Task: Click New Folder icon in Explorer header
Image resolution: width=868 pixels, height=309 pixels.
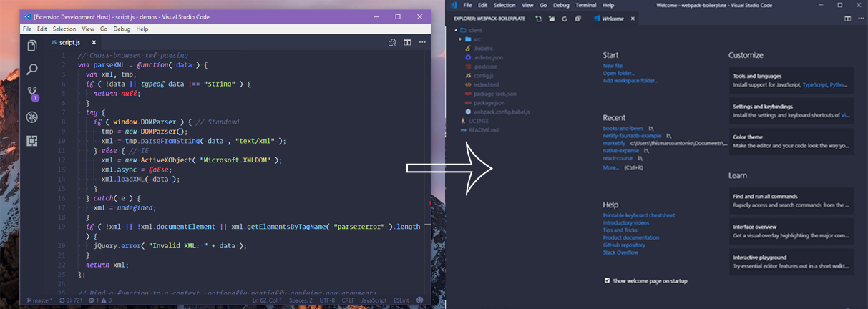Action: click(552, 19)
